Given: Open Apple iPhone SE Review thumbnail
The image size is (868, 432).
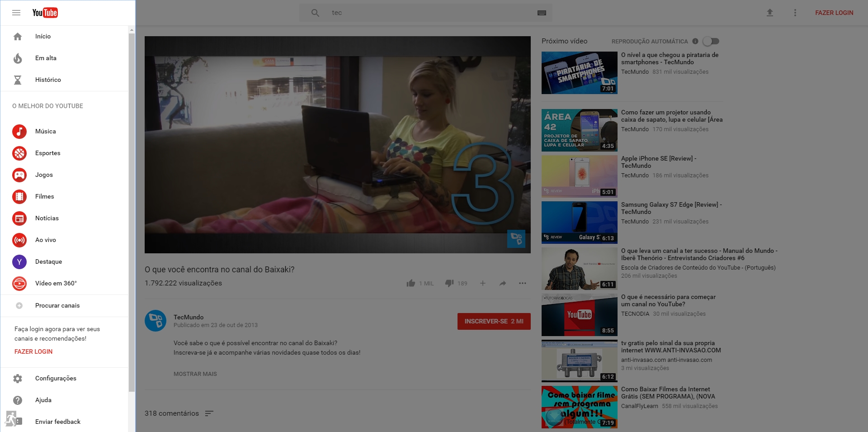Looking at the screenshot, I should click(580, 176).
